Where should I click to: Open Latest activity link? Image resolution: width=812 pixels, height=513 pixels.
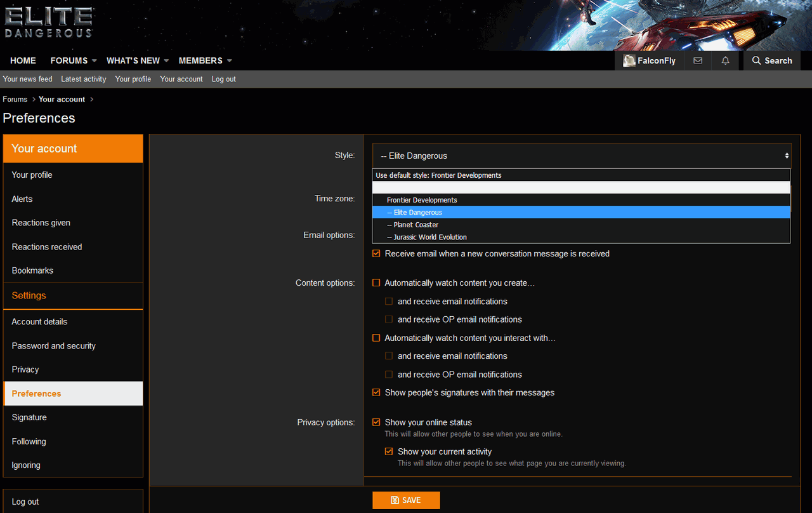[84, 79]
